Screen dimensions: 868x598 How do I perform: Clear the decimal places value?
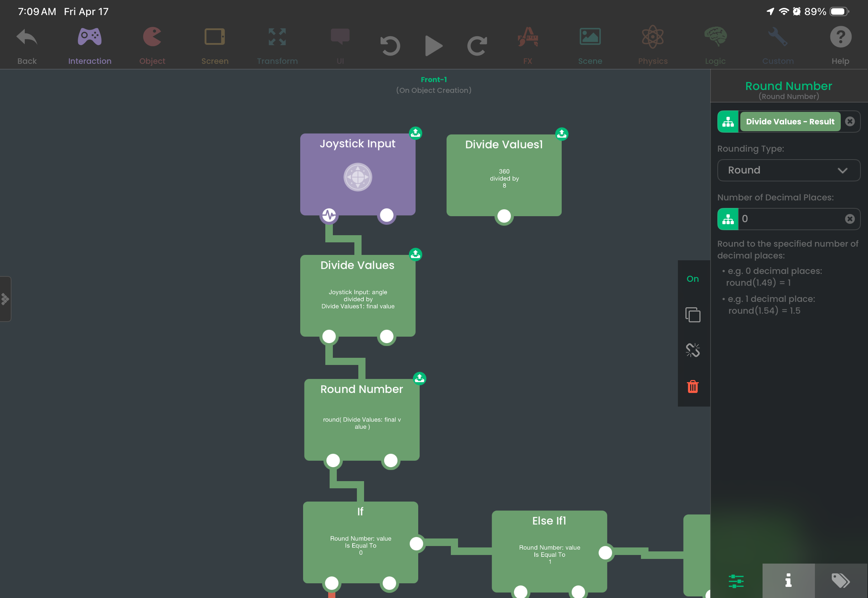pos(850,219)
